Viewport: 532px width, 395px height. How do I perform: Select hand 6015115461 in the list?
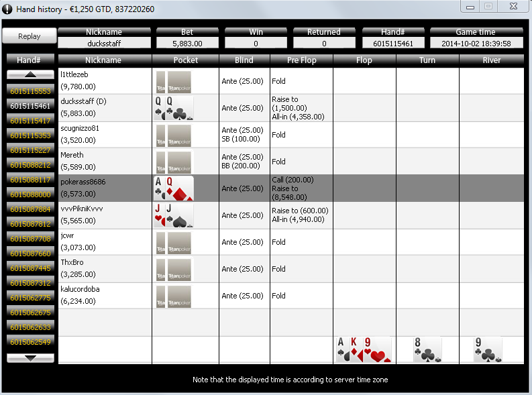point(30,106)
